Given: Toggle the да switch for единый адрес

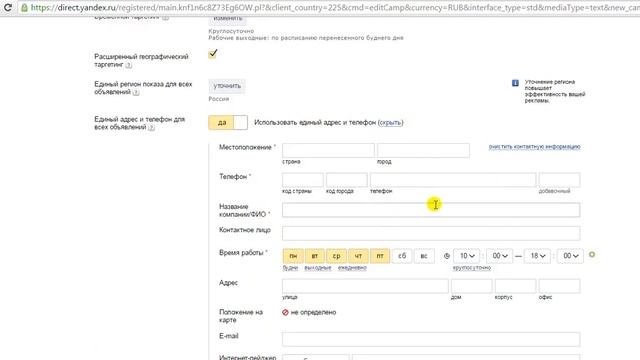Looking at the screenshot, I should point(228,122).
